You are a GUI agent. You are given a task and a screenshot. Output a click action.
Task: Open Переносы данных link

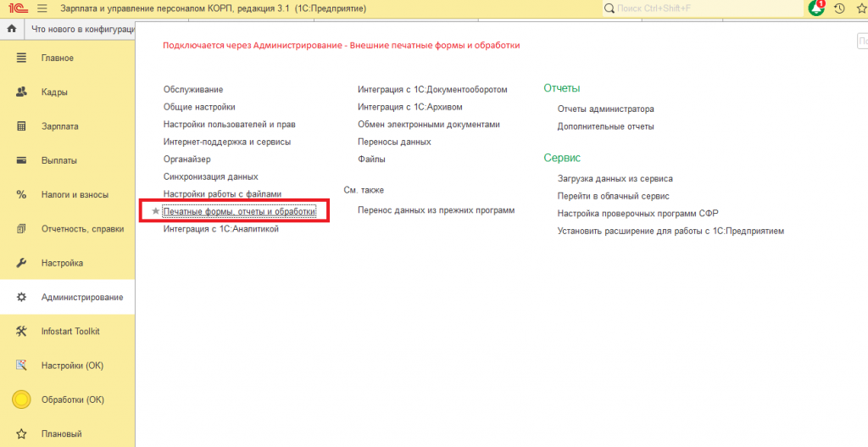pyautogui.click(x=394, y=142)
